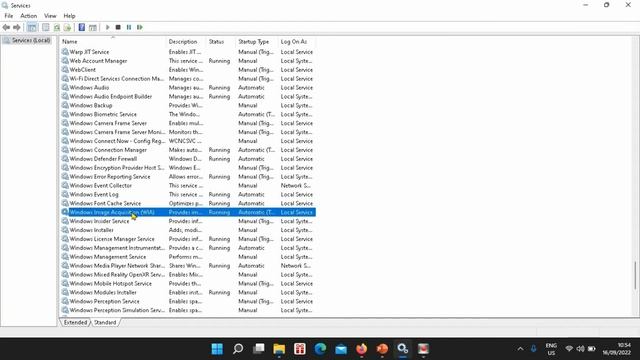Select highlighted Windows Image Acquisition (WIA) row

[188, 212]
